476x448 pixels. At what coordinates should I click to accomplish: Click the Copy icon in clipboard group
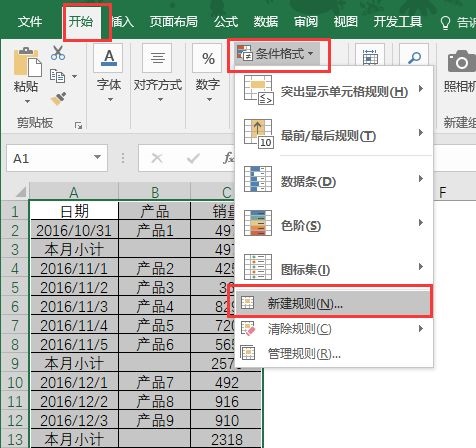click(57, 76)
